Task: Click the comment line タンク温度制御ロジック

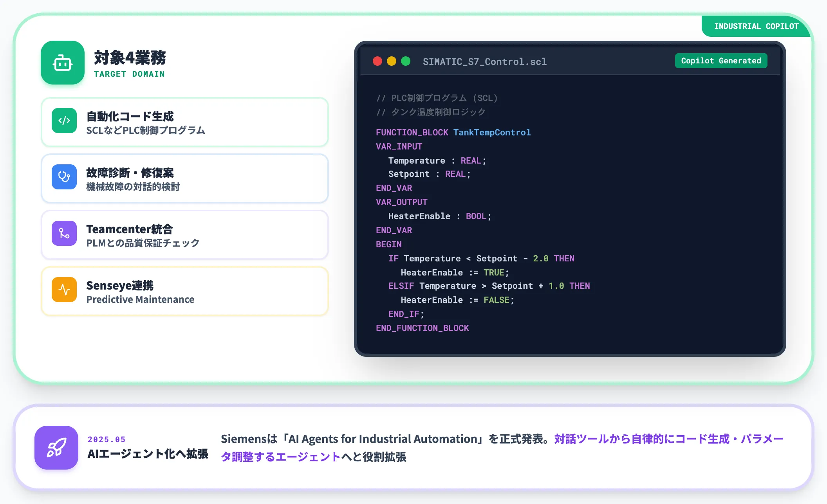Action: pos(431,112)
